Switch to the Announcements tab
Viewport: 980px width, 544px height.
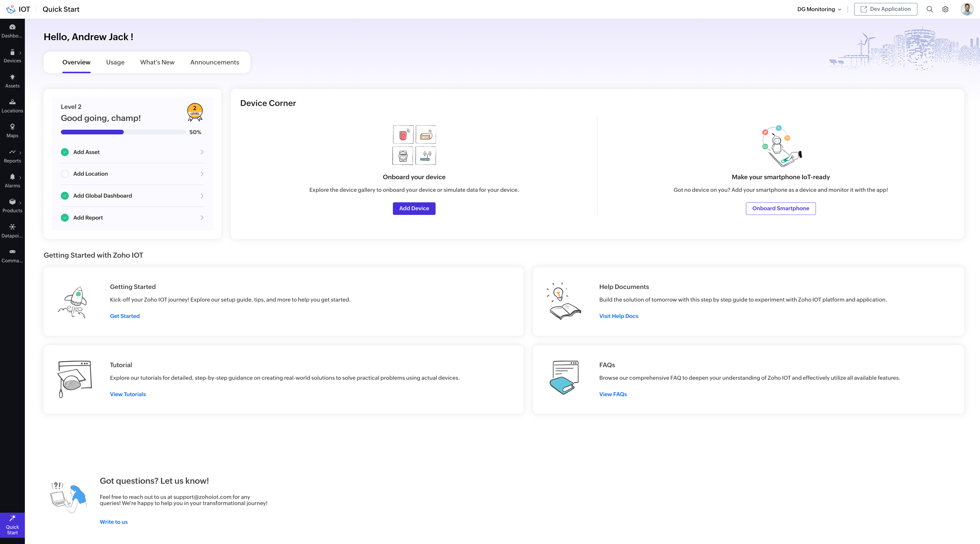214,62
